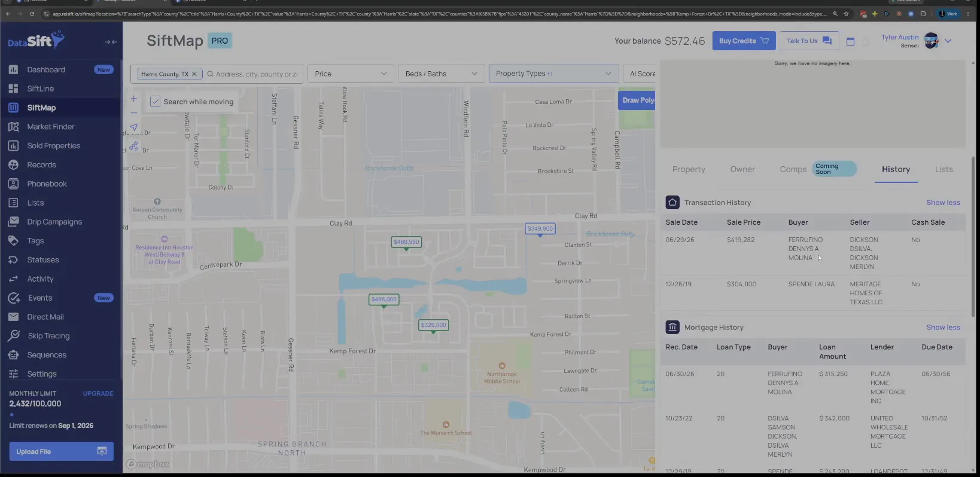Viewport: 980px width, 477px height.
Task: Select the $489,990 map price marker
Action: tap(407, 242)
